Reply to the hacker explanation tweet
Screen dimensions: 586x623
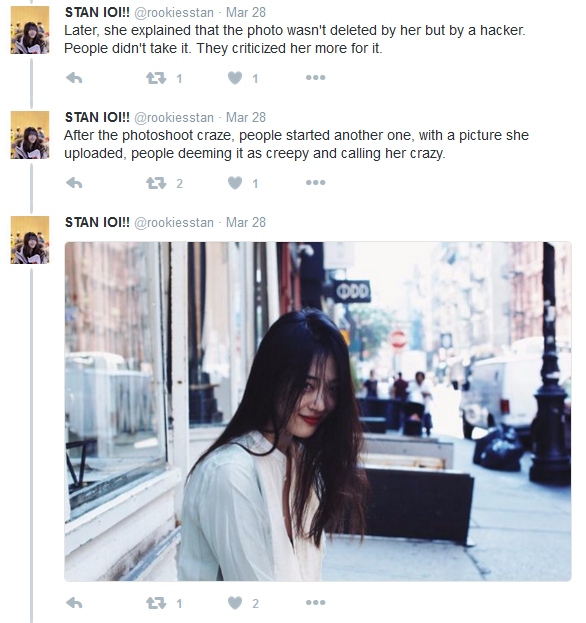[74, 78]
